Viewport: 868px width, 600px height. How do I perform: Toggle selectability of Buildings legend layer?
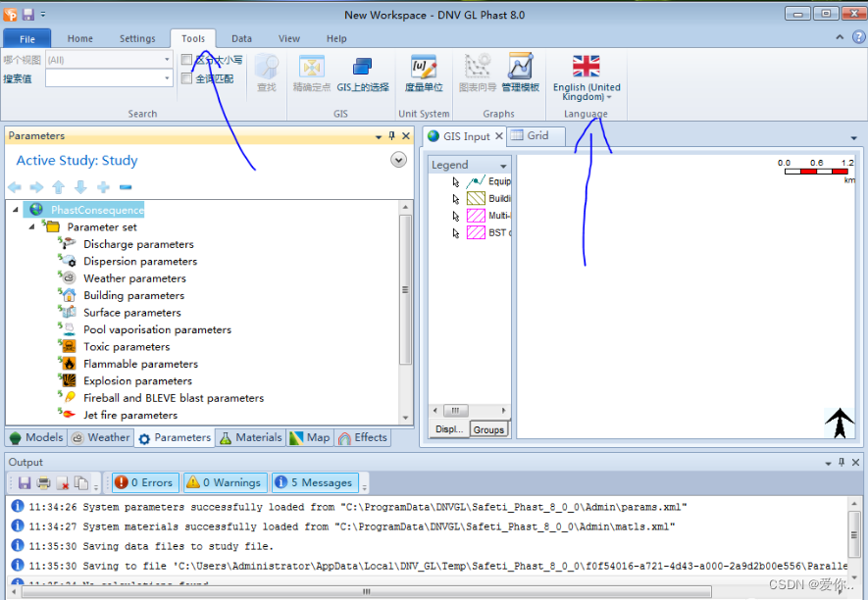[x=456, y=199]
